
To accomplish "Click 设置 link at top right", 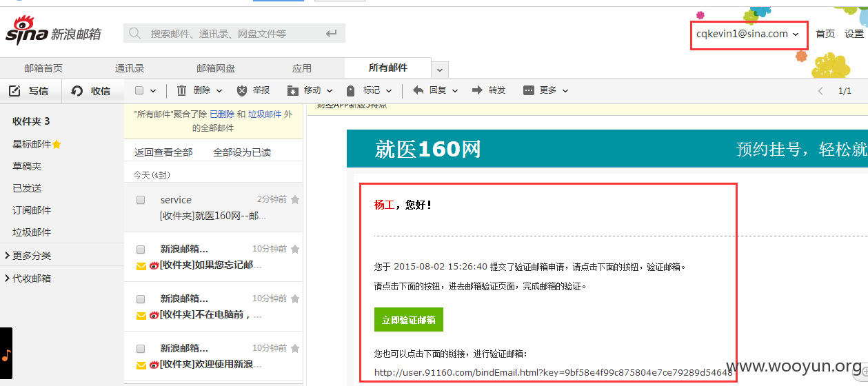I will [854, 34].
